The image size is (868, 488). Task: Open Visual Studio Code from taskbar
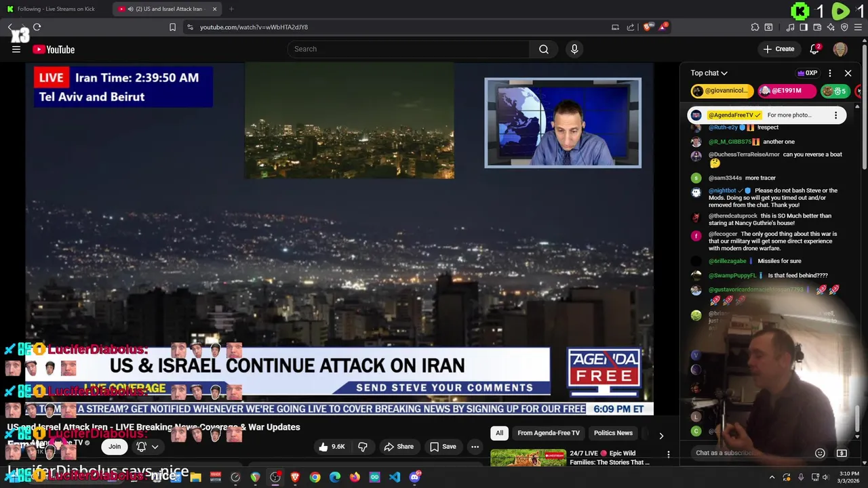395,477
